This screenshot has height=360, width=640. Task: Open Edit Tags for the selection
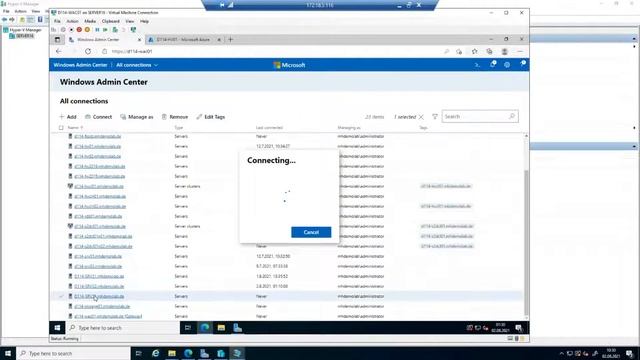pyautogui.click(x=211, y=117)
